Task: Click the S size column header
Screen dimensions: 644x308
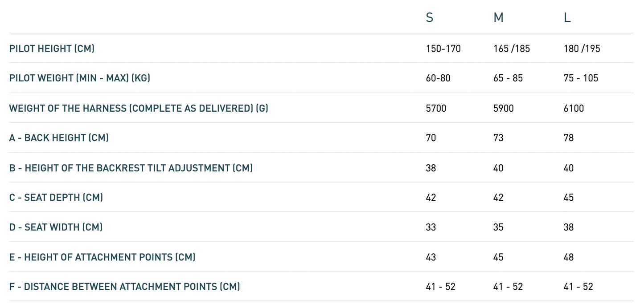Action: tap(429, 18)
